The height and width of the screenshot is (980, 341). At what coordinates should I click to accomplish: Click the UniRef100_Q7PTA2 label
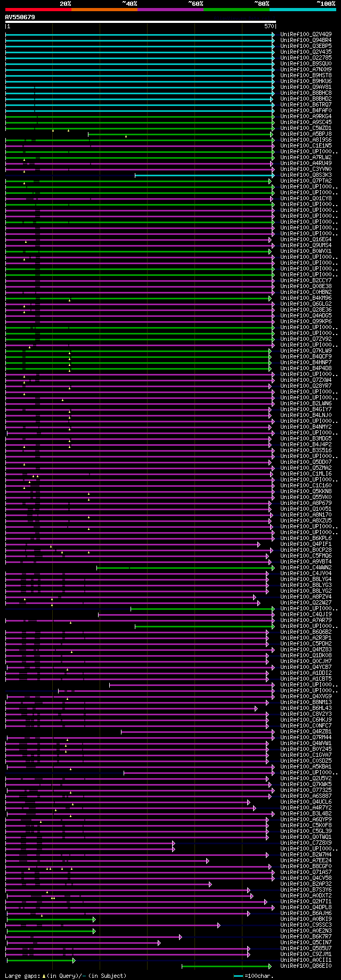[306, 181]
